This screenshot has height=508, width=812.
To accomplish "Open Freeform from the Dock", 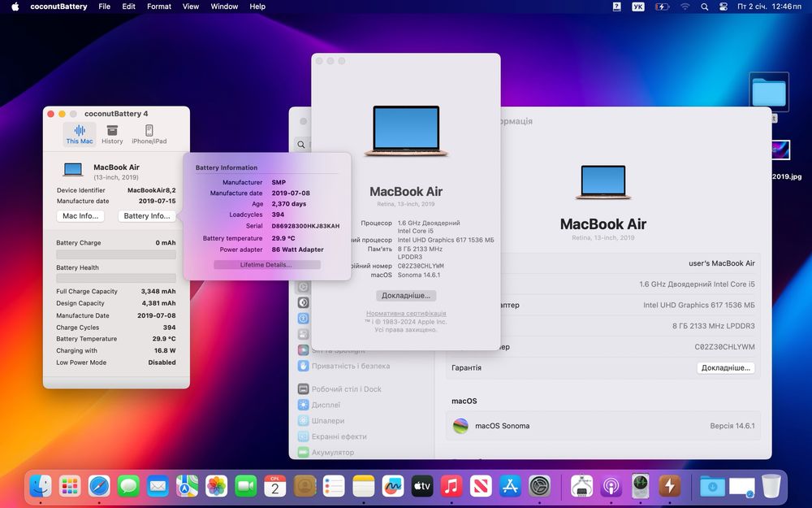I will point(392,486).
